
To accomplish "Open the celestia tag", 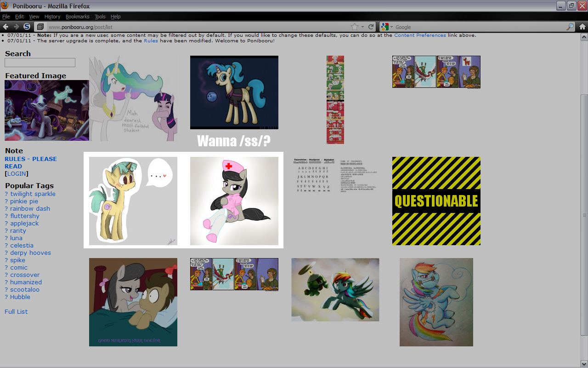I will click(22, 245).
